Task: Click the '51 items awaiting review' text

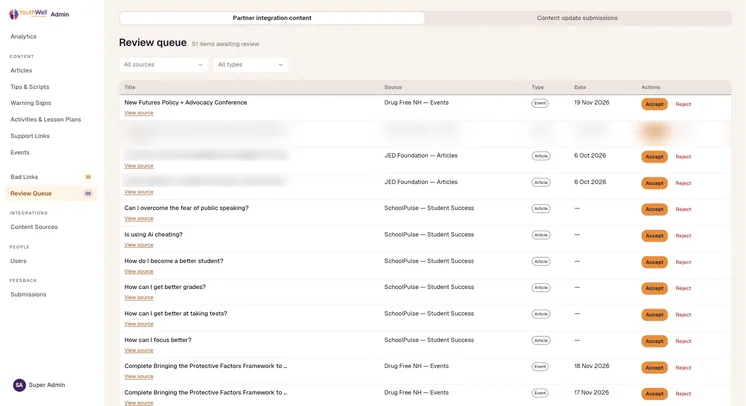Action: tap(226, 44)
